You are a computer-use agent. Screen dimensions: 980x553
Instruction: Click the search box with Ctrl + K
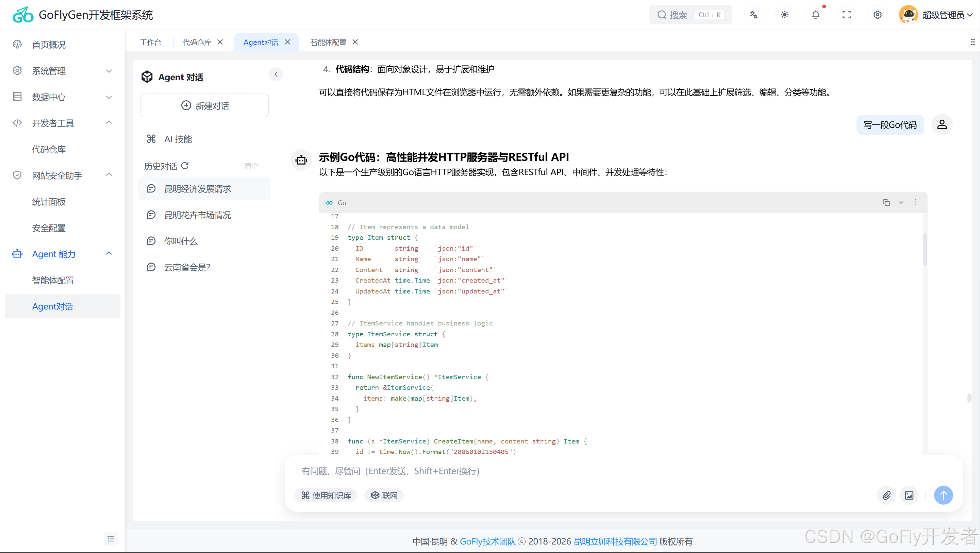point(690,15)
